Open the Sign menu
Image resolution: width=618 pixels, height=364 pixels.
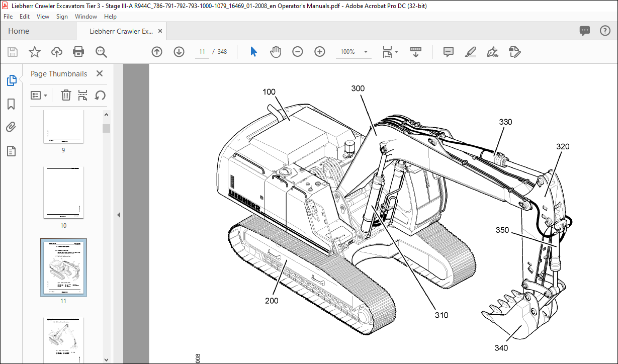pyautogui.click(x=62, y=17)
